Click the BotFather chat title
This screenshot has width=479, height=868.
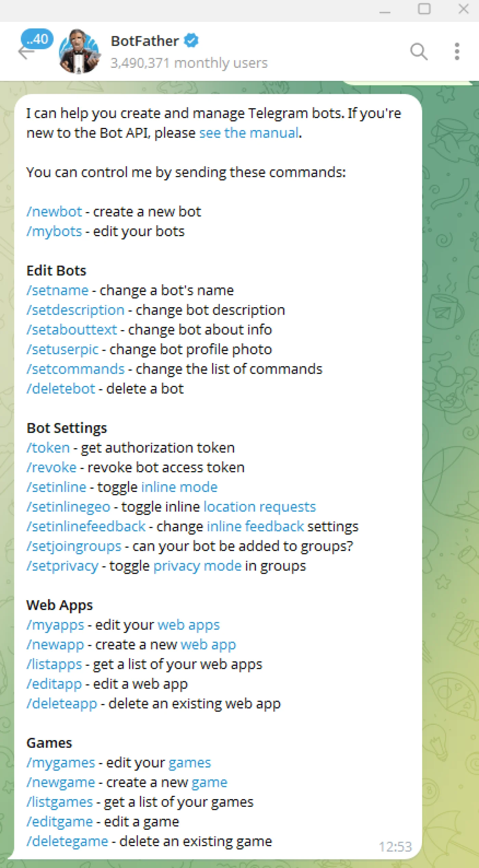point(144,41)
